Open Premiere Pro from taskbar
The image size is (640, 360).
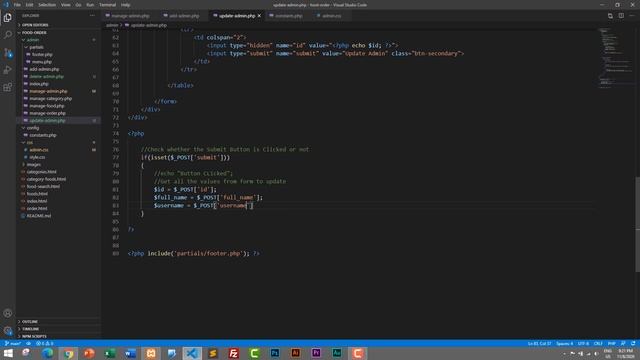tap(316, 353)
